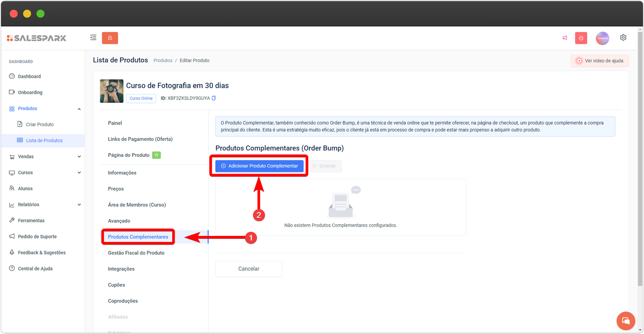Expand the Relatórios sidebar menu
644x334 pixels.
(79, 205)
